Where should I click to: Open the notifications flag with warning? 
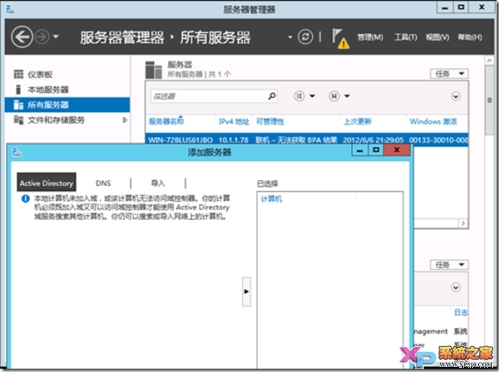340,39
